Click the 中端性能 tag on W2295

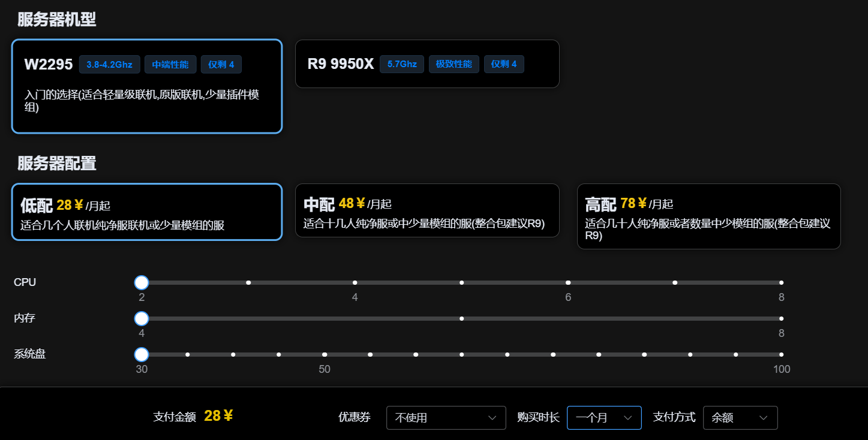[x=170, y=64]
